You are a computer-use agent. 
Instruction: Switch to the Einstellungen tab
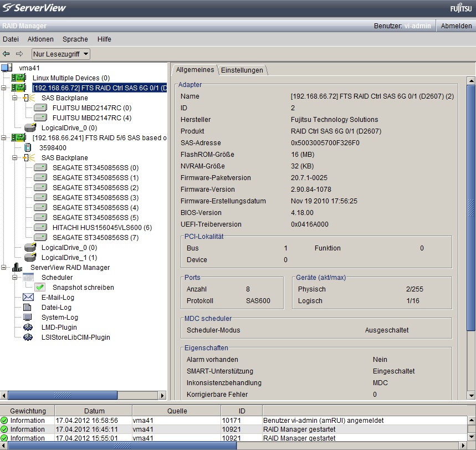(x=242, y=70)
